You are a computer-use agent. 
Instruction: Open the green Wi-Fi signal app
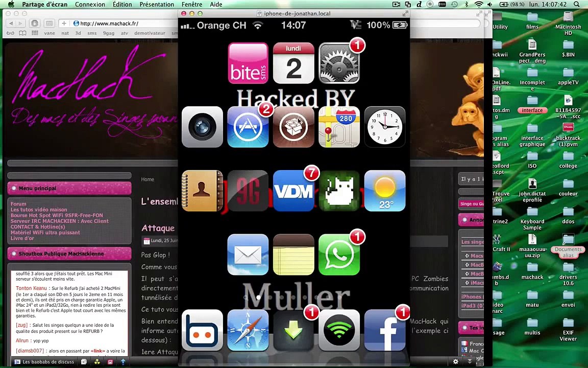pyautogui.click(x=339, y=330)
